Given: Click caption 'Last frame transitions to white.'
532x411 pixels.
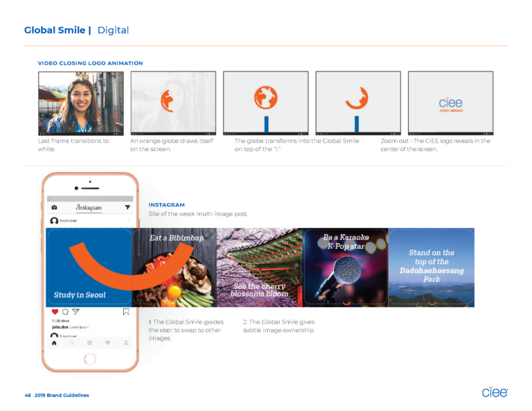Looking at the screenshot, I should (73, 145).
